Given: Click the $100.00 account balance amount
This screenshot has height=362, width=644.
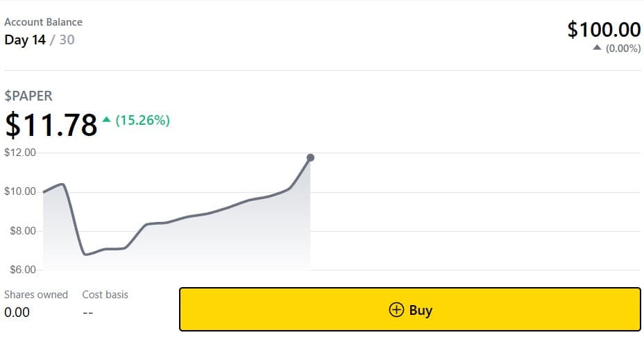Looking at the screenshot, I should pos(604,30).
